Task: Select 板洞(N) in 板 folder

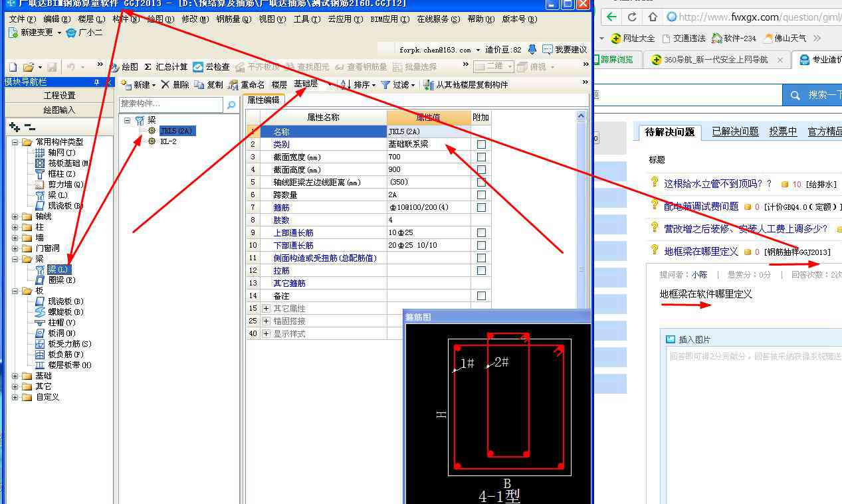Action: [x=55, y=333]
